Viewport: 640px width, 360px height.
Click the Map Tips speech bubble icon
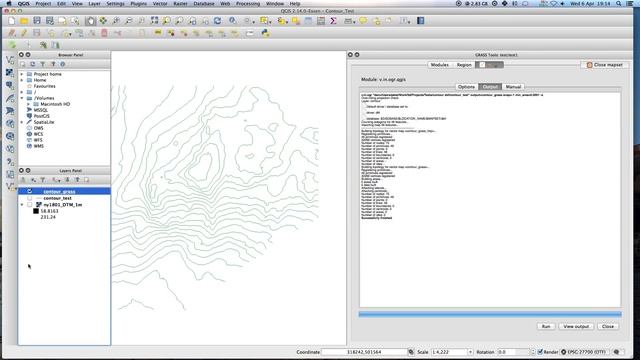click(x=363, y=21)
